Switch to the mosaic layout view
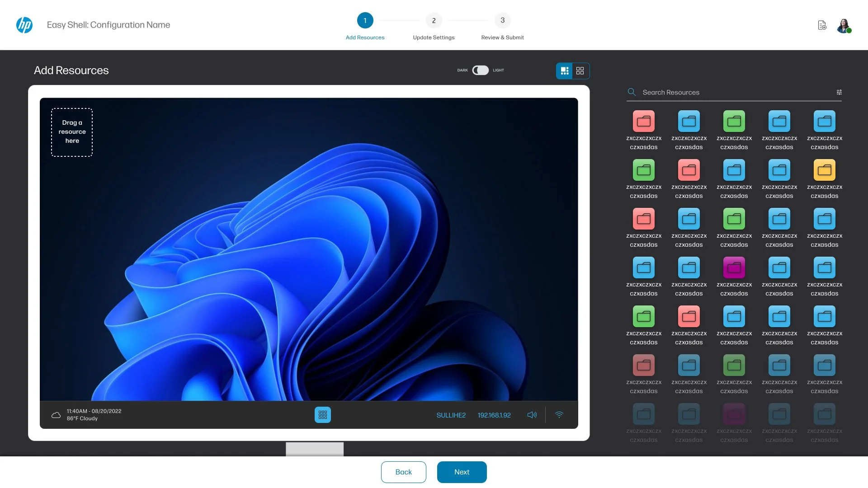Image resolution: width=868 pixels, height=488 pixels. 564,71
